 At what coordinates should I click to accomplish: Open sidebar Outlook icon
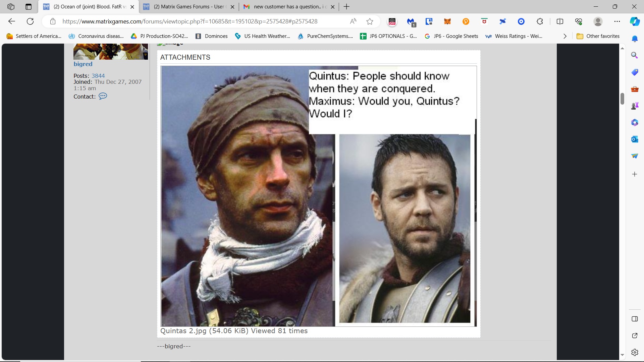635,139
